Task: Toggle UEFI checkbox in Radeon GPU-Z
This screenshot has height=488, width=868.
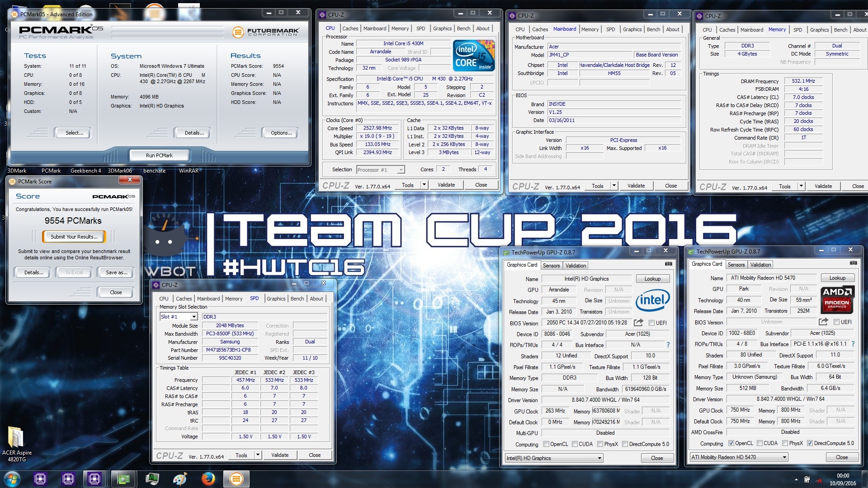Action: click(x=836, y=322)
